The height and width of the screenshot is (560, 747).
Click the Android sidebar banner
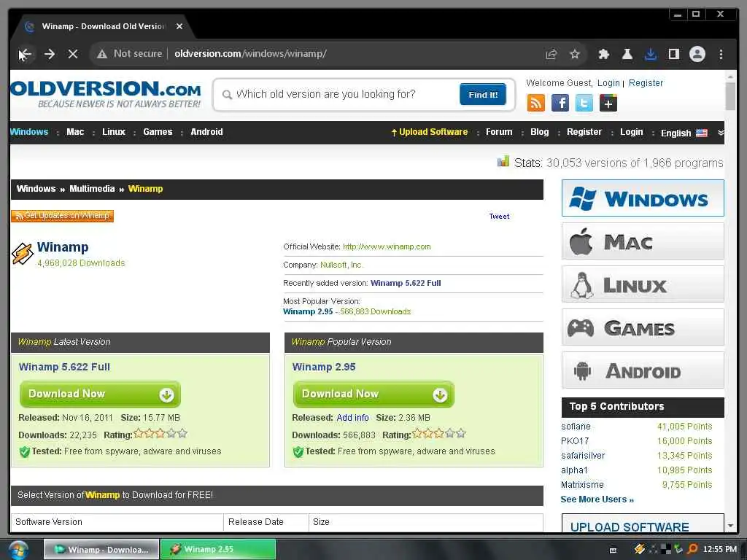pyautogui.click(x=643, y=370)
